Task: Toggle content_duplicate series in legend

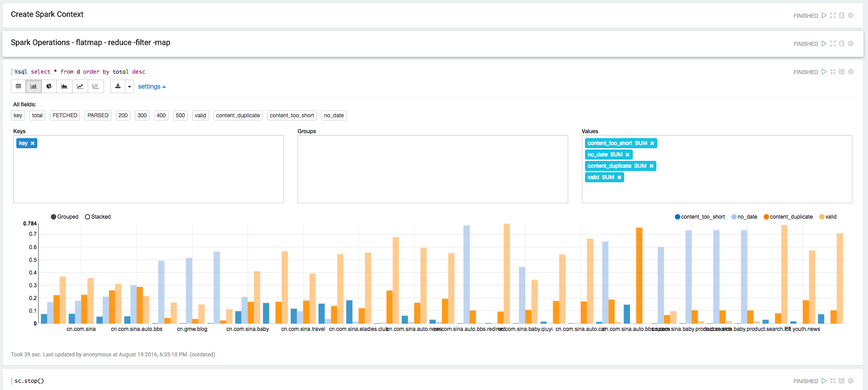Action: 788,217
